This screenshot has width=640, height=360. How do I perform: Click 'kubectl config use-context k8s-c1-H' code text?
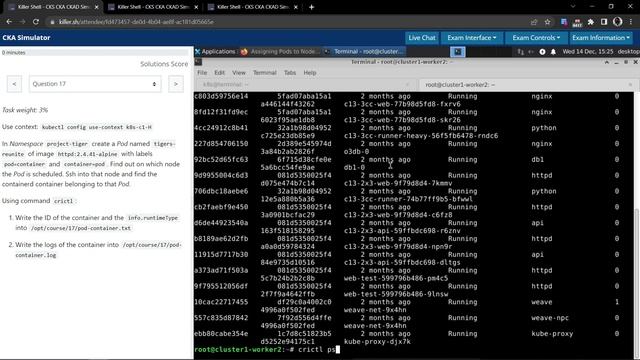click(96, 127)
